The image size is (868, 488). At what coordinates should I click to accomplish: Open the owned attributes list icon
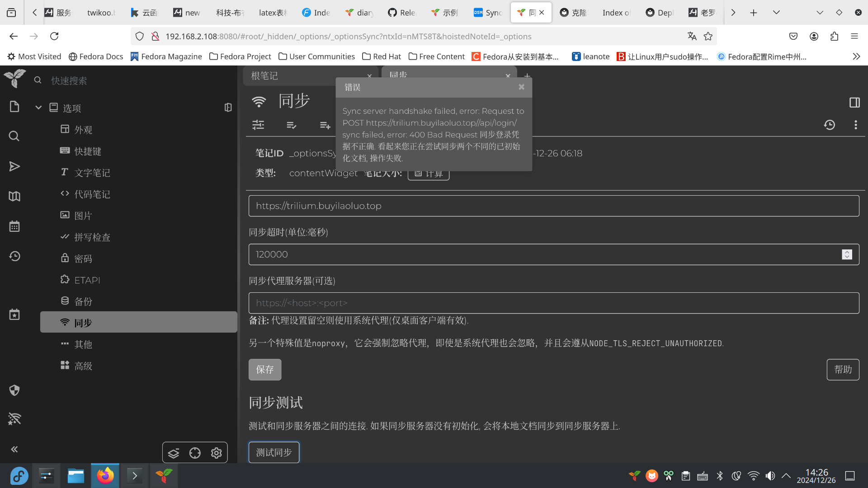pyautogui.click(x=292, y=125)
